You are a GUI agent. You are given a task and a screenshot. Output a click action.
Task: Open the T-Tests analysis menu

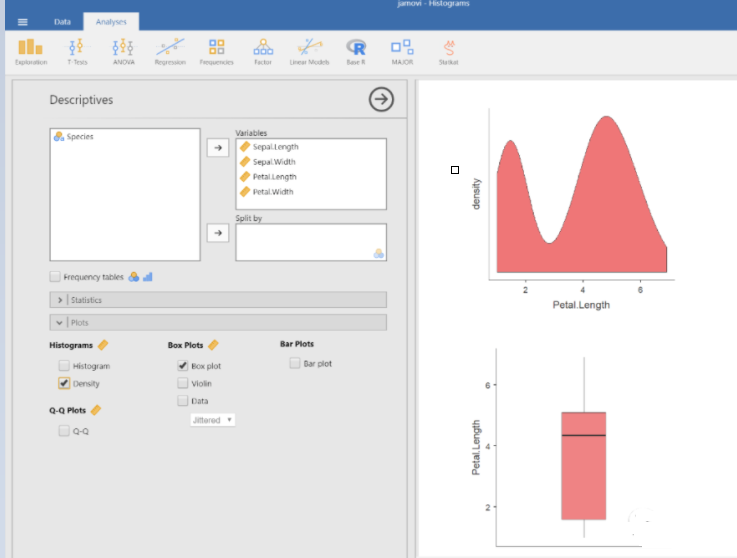(x=77, y=50)
